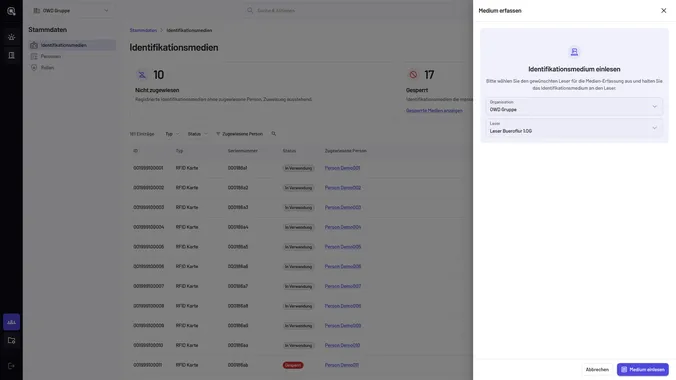Image resolution: width=676 pixels, height=380 pixels.
Task: Open the Person Demo008 link
Action: [x=343, y=306]
